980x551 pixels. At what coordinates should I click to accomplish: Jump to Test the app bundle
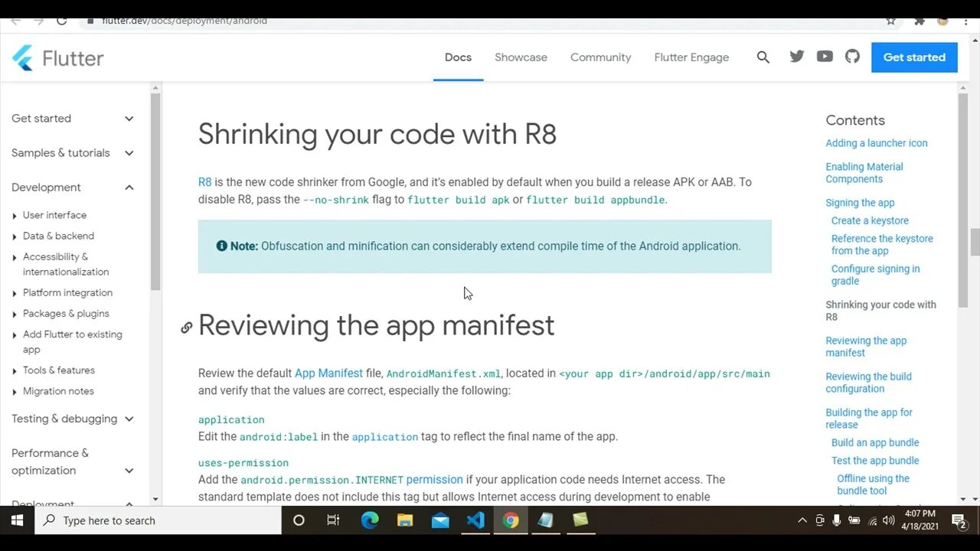[875, 461]
